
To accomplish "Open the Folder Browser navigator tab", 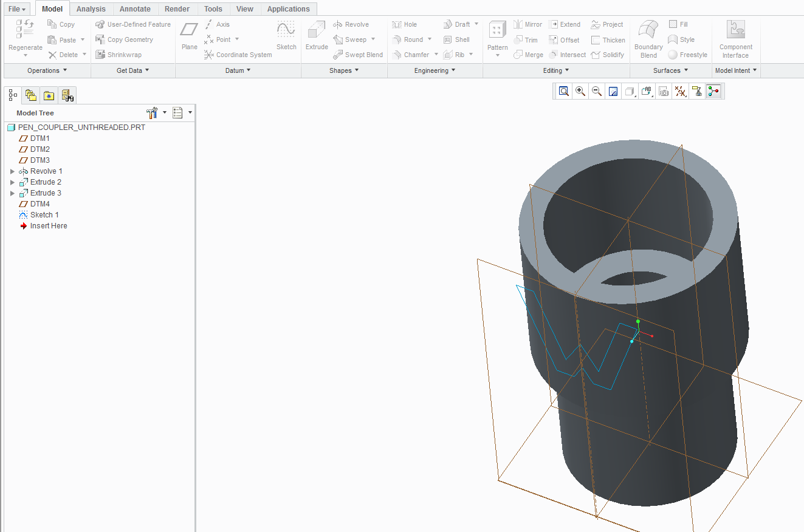I will click(31, 95).
